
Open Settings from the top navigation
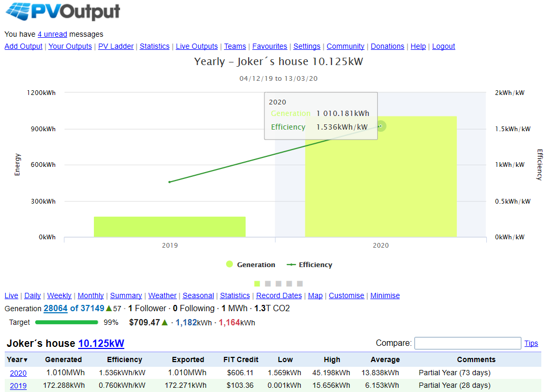[x=307, y=46]
